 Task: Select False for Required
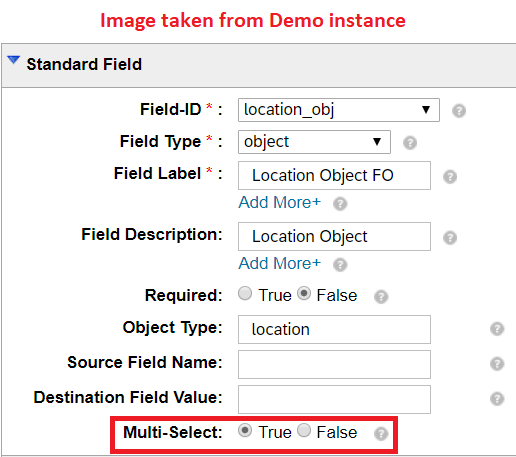point(304,294)
